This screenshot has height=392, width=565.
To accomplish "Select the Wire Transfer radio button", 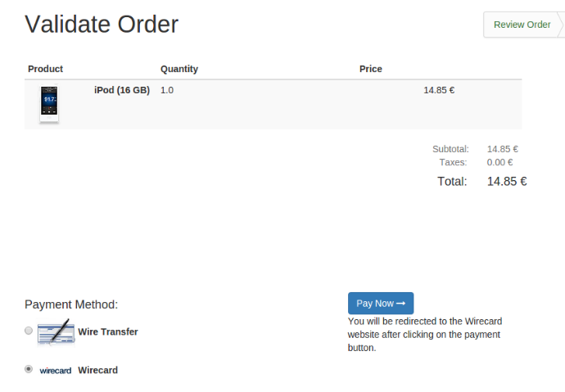I will (29, 331).
